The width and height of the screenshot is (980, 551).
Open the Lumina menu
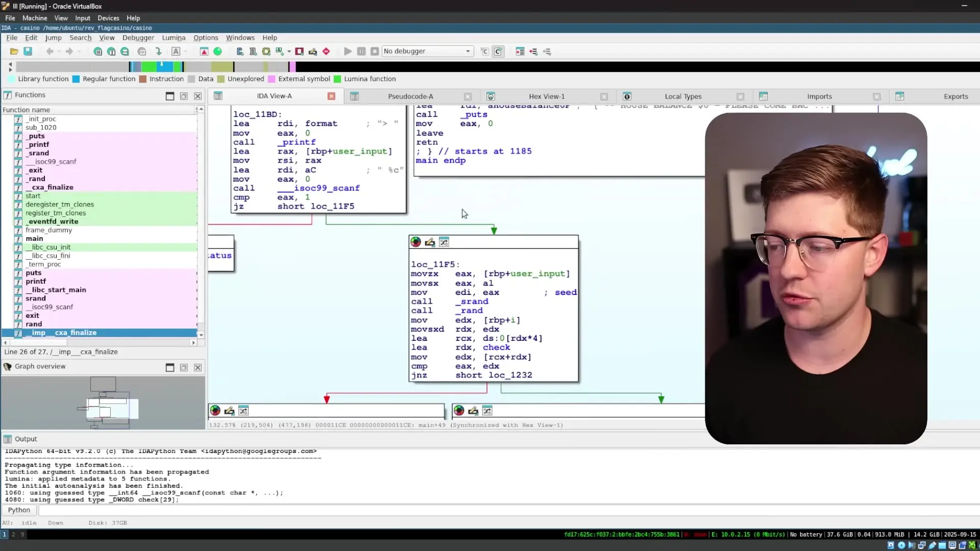point(174,38)
